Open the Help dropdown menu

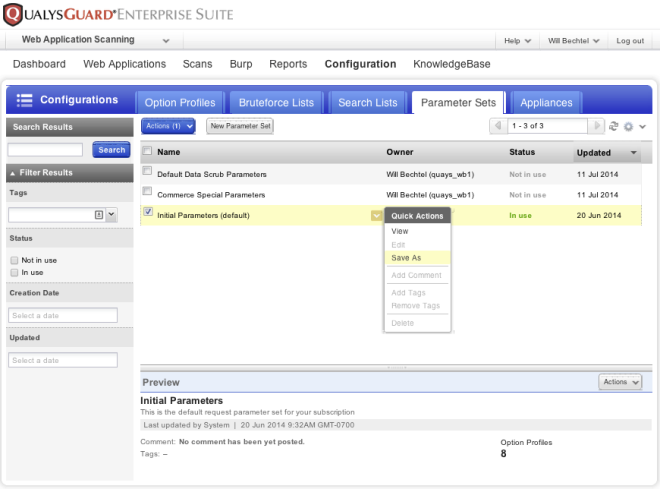click(x=517, y=41)
